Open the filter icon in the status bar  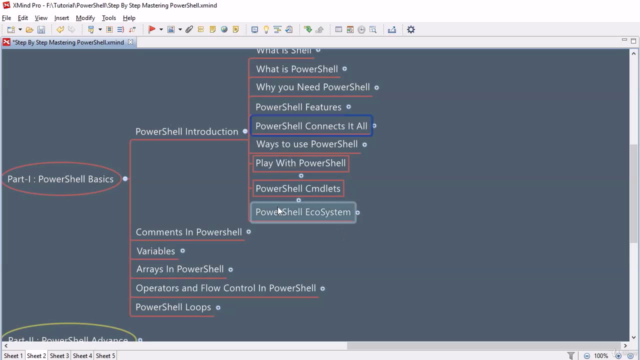(571, 356)
